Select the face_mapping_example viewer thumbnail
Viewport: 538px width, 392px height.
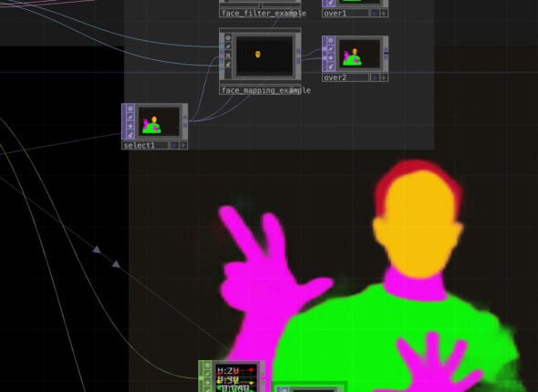click(264, 56)
